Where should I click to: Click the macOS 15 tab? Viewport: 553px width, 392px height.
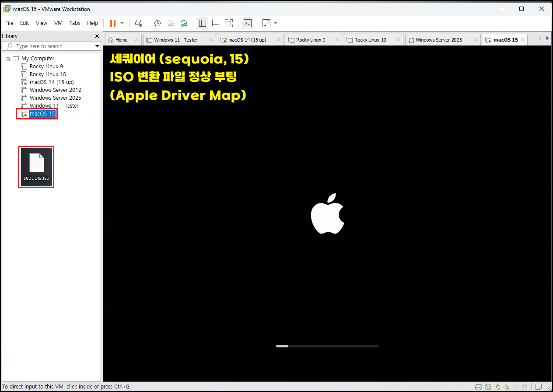click(x=505, y=40)
